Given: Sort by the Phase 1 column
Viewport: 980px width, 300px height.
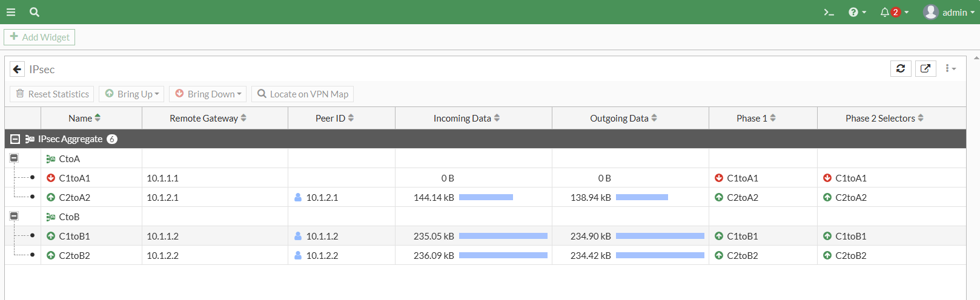Looking at the screenshot, I should [x=763, y=118].
